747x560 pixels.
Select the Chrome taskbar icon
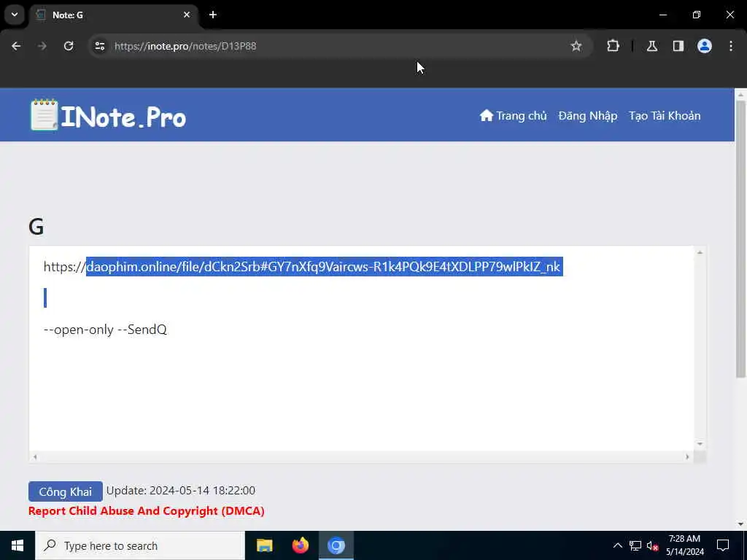click(336, 545)
